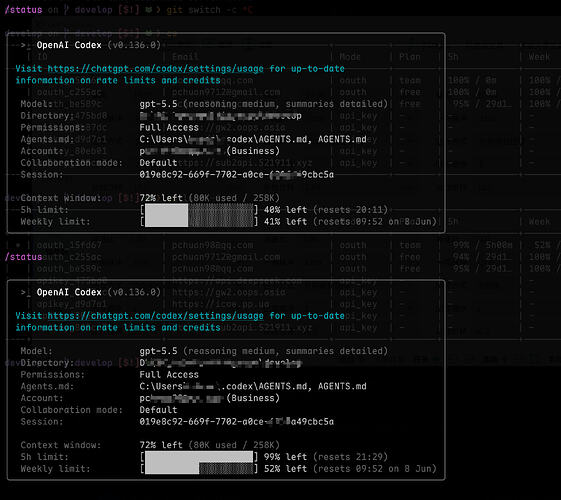Screen dimensions: 561x500
Task: Click session ID in the 99% left panel
Action: click(x=236, y=422)
